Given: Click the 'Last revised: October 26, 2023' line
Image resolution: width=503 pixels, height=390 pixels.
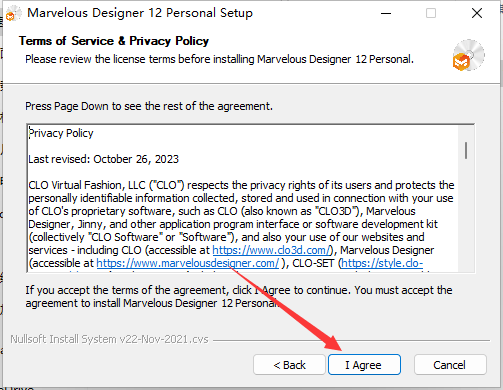Looking at the screenshot, I should pyautogui.click(x=103, y=159).
